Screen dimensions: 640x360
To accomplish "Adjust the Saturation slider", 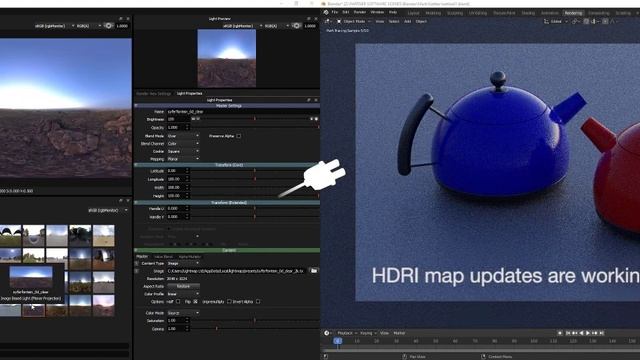I will 255,321.
